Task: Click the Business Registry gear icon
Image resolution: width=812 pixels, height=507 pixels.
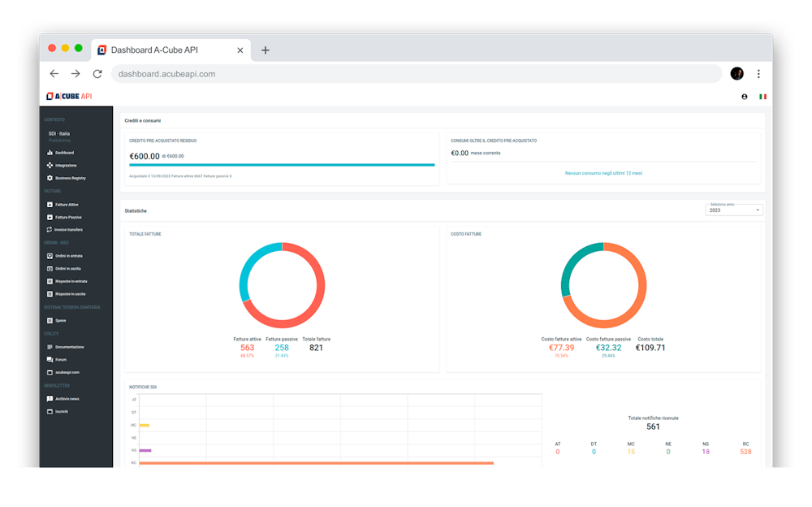Action: click(50, 178)
